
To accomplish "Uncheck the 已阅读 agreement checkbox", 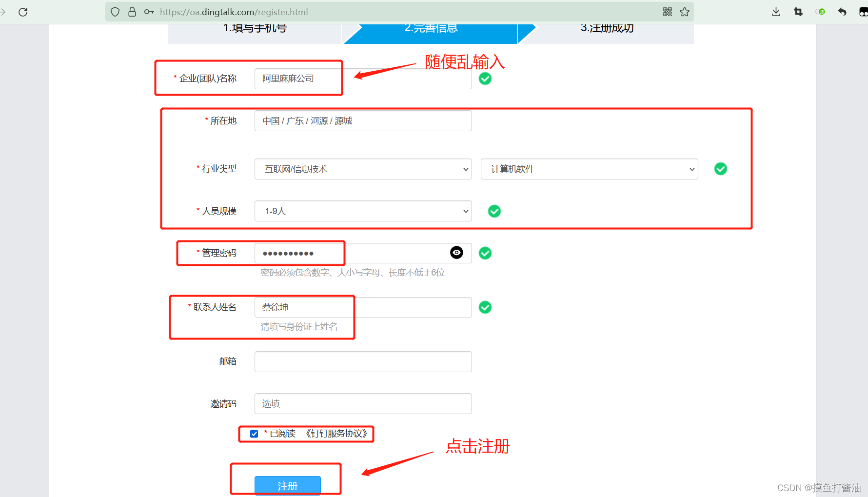I will click(x=254, y=434).
